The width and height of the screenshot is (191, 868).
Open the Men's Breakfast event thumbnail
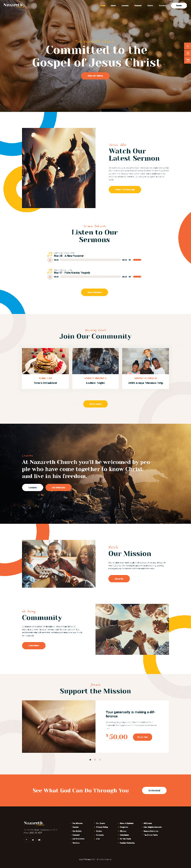click(45, 361)
